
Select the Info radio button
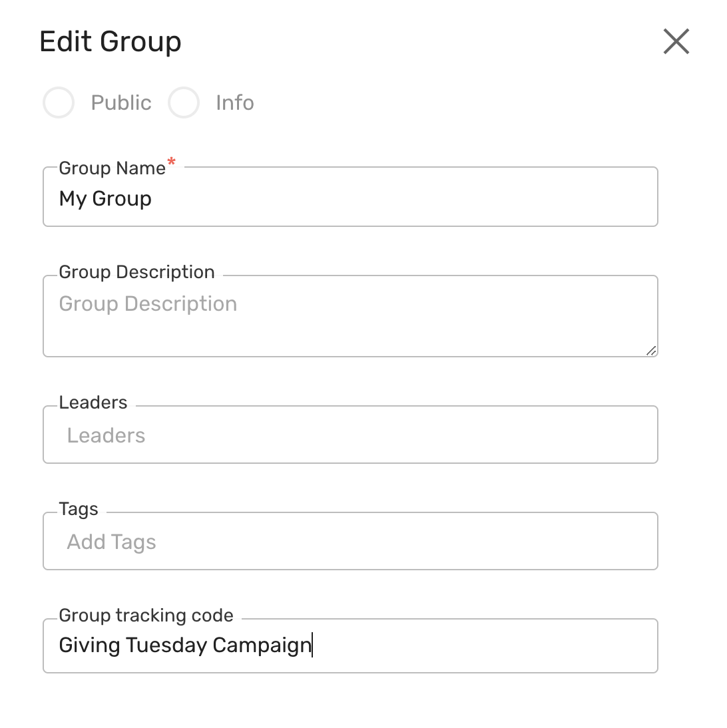point(184,102)
